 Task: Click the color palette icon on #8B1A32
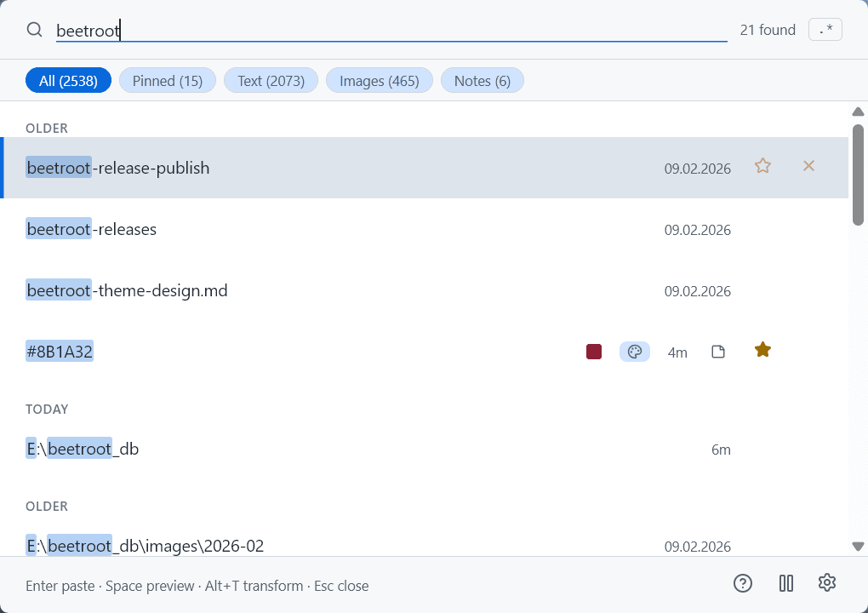click(x=634, y=352)
